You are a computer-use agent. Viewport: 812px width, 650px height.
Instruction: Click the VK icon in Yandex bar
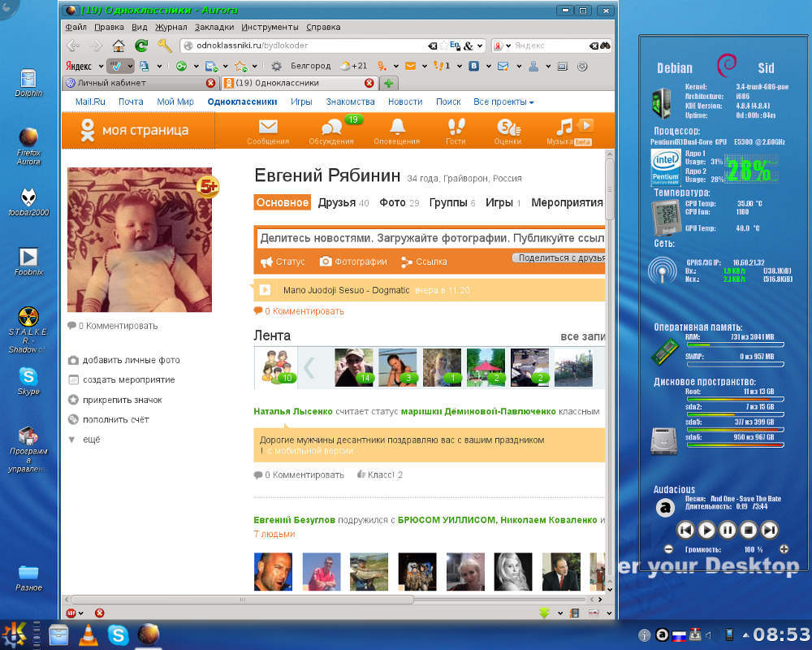[x=473, y=67]
